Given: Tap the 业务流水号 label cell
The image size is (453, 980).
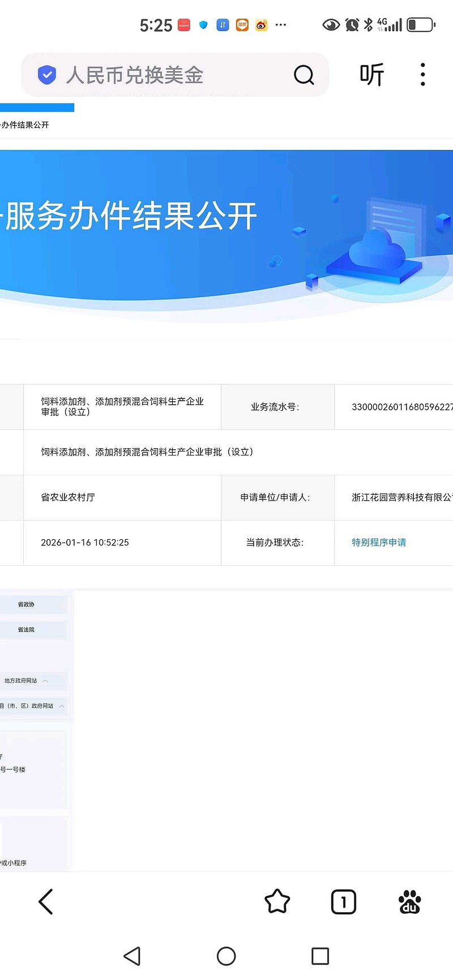Looking at the screenshot, I should tap(277, 407).
